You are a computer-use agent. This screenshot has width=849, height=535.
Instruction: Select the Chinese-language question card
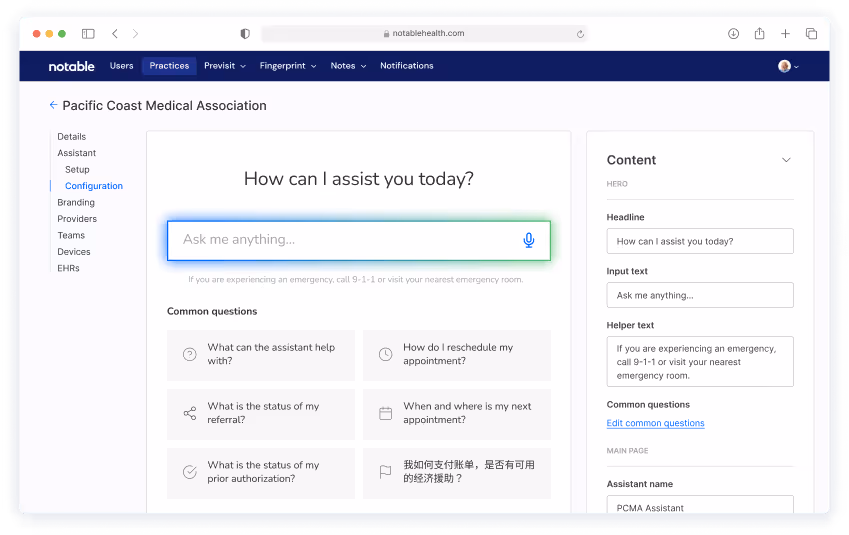click(x=457, y=473)
